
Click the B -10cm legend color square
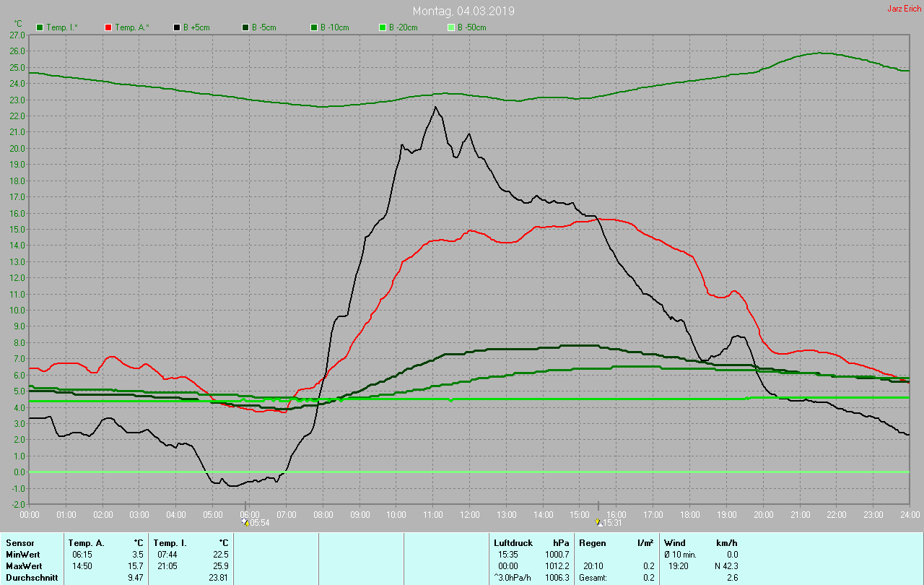pyautogui.click(x=313, y=27)
